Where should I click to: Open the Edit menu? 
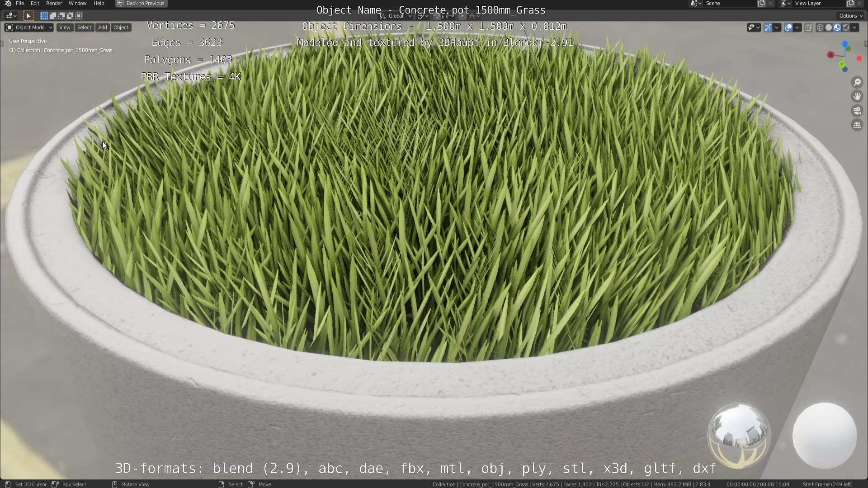pos(35,3)
